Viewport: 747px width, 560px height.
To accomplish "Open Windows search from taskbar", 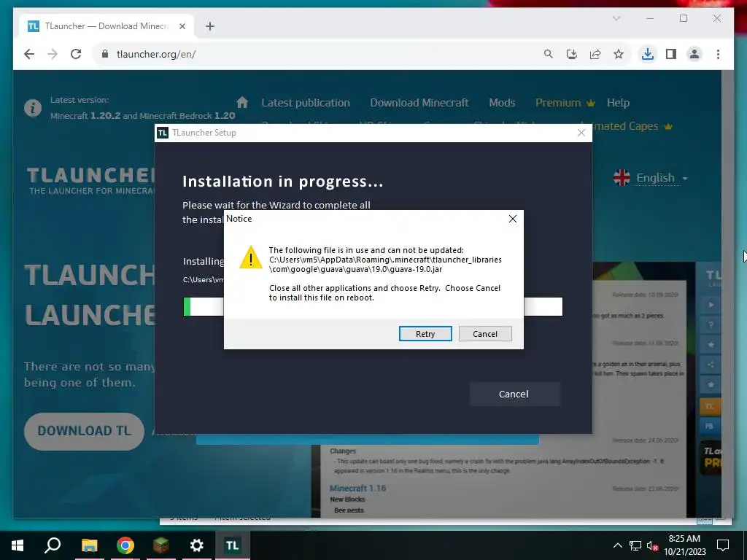I will (x=53, y=545).
